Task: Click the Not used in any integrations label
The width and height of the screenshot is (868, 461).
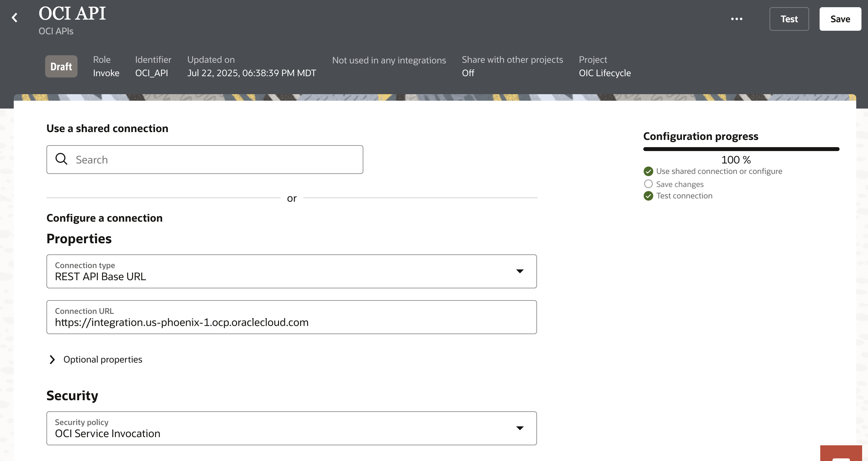Action: coord(389,60)
